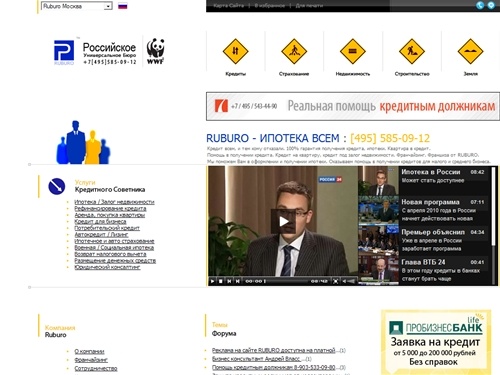Image resolution: width=500 pixels, height=375 pixels.
Task: Open Рефинансирование кредита link
Action: tap(110, 208)
